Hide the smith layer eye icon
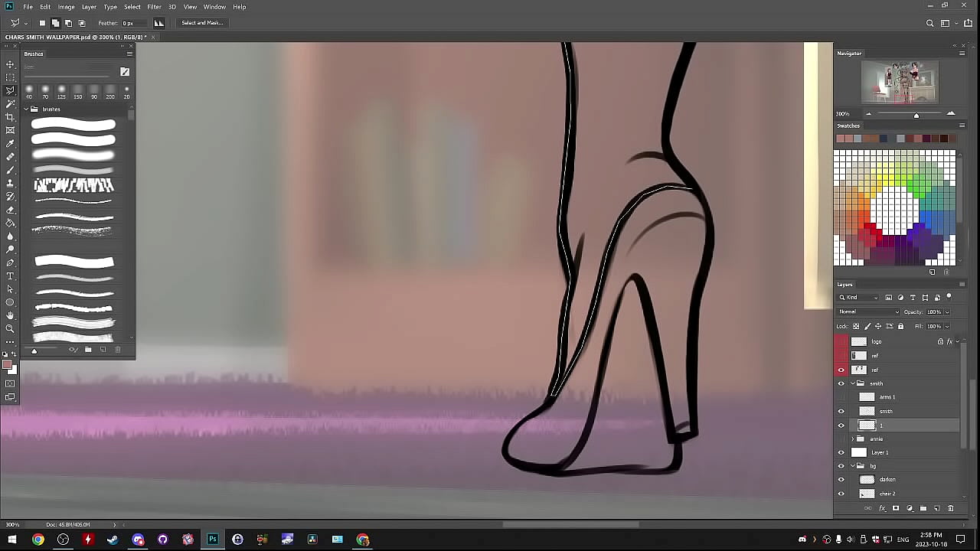980x551 pixels. (x=841, y=411)
